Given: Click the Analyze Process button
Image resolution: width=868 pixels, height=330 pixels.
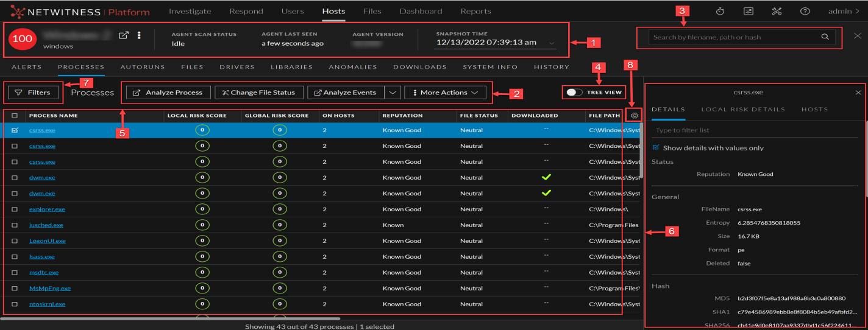Looking at the screenshot, I should [168, 93].
